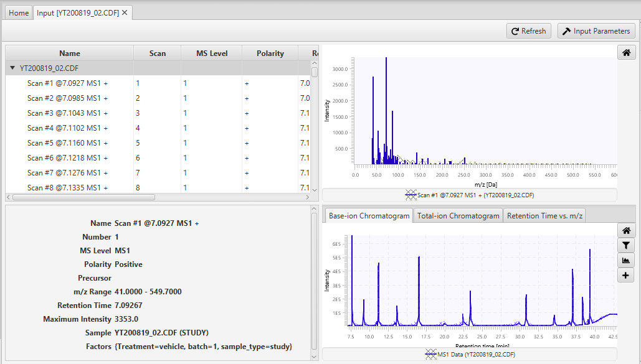
Task: Select row Scan #6 @7.1218 MS1 +
Action: (158, 157)
